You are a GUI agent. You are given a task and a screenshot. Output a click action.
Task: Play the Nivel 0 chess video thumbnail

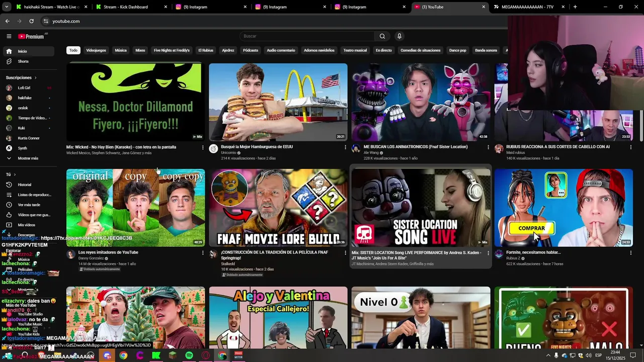click(421, 318)
